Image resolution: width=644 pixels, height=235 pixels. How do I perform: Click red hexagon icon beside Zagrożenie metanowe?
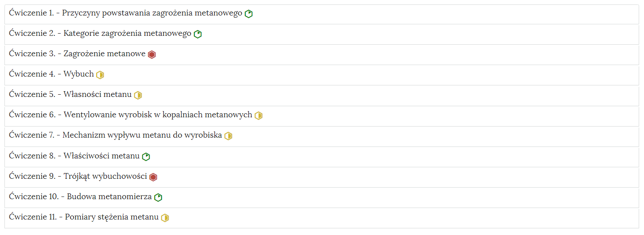[152, 54]
